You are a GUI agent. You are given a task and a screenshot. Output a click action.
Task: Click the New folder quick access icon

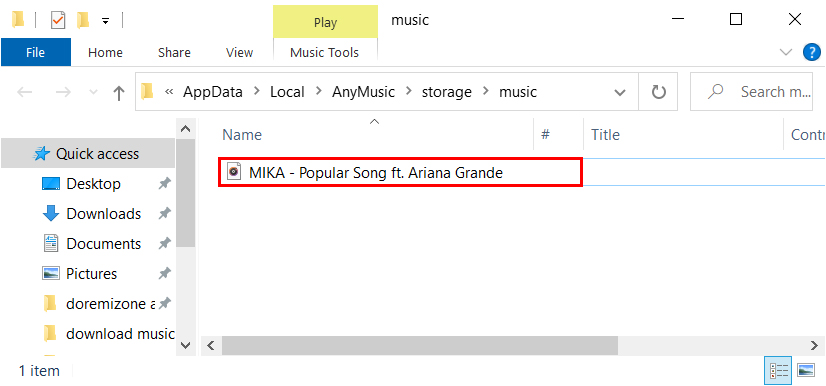click(83, 21)
